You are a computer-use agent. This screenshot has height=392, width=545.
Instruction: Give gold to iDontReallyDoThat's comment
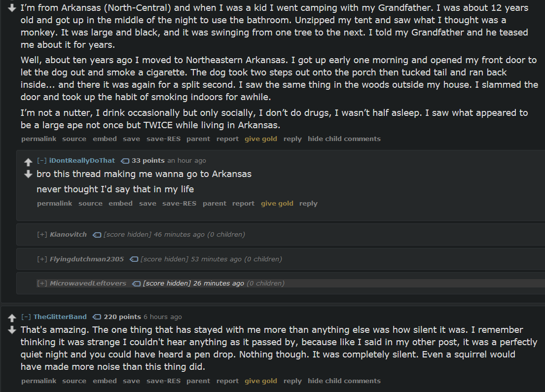click(277, 204)
